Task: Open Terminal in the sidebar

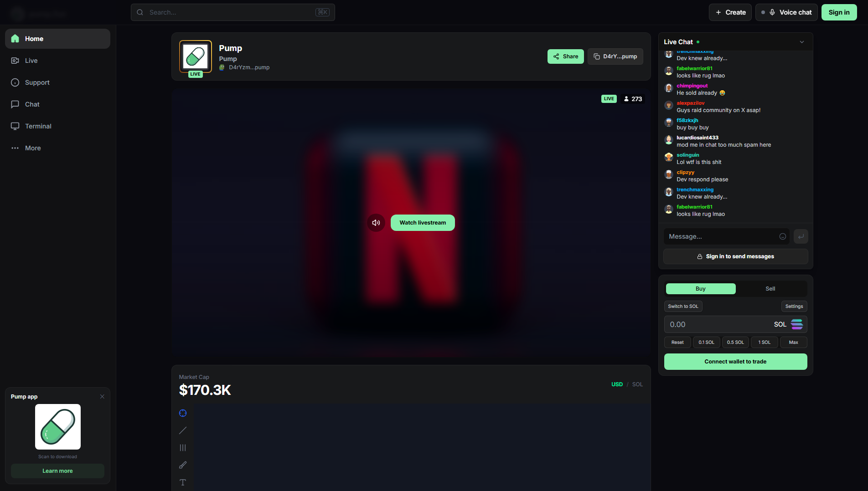Action: point(57,126)
